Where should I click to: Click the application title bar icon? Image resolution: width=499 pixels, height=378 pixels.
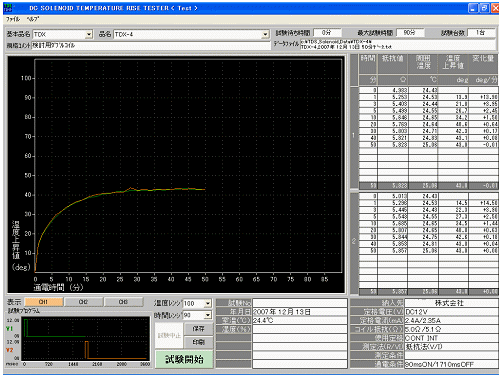(7, 8)
